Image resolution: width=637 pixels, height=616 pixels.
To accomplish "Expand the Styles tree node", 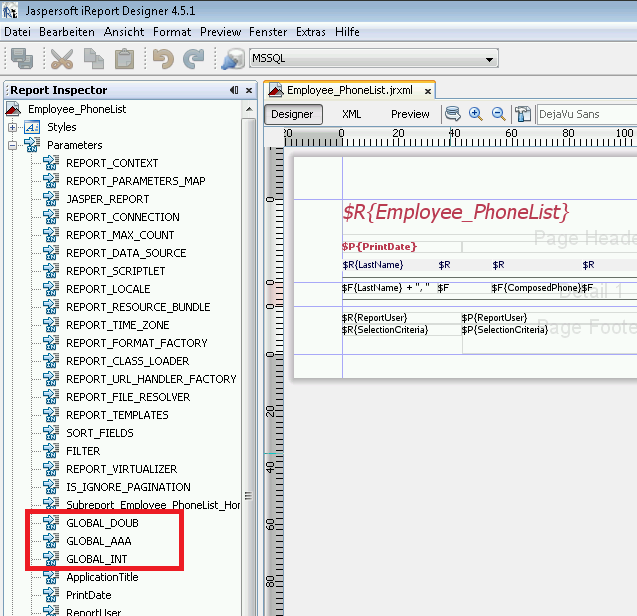I will tap(12, 127).
